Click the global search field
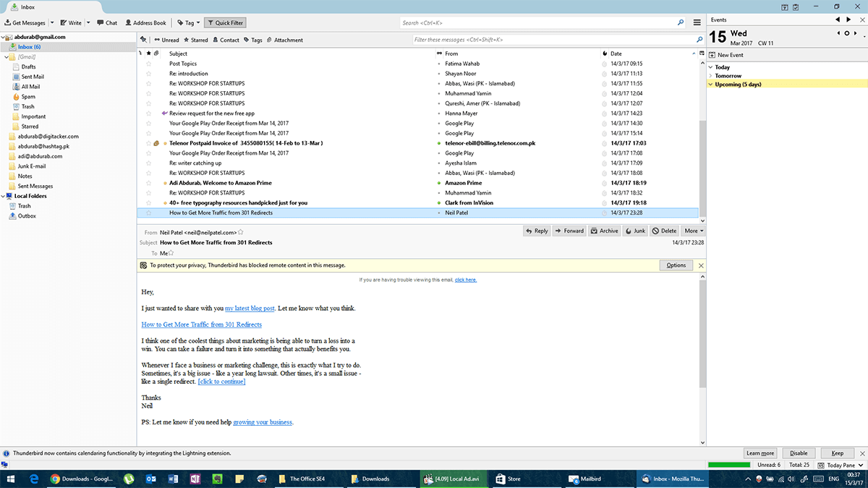 (x=542, y=22)
